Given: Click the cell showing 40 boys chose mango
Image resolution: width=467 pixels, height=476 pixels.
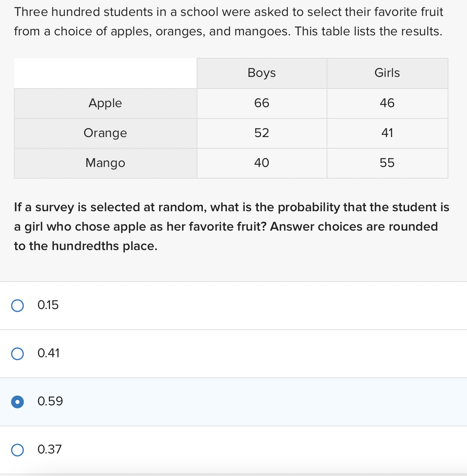Looking at the screenshot, I should coord(262,163).
